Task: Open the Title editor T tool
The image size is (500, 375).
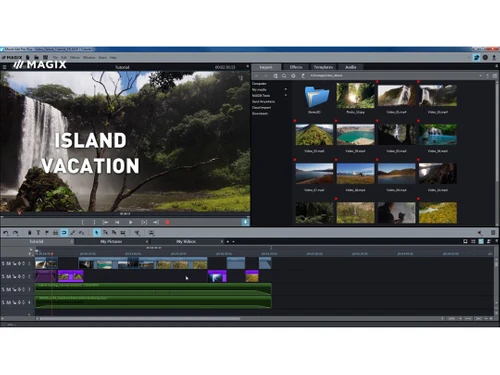Action: point(38,233)
